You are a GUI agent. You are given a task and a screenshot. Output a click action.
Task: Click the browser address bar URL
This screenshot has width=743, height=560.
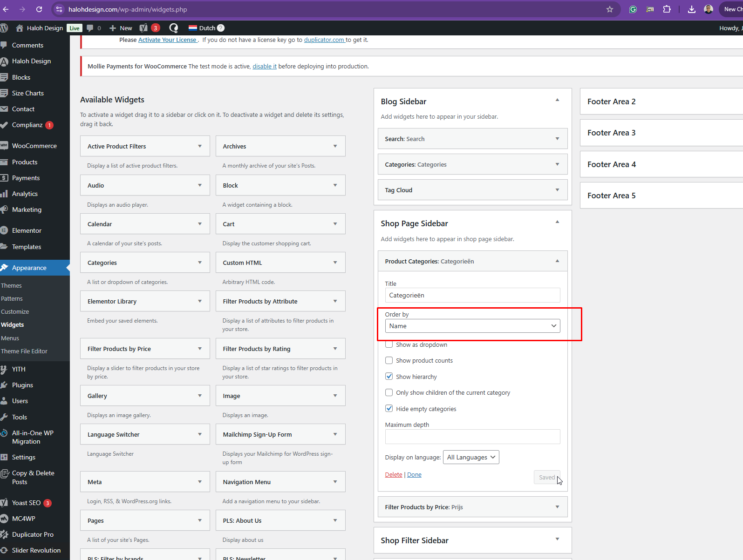tap(128, 9)
